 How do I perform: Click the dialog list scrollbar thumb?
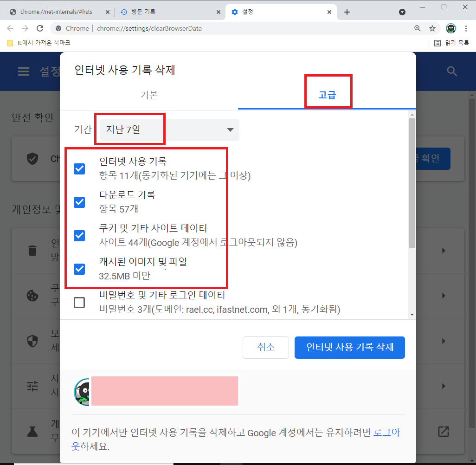pyautogui.click(x=412, y=183)
